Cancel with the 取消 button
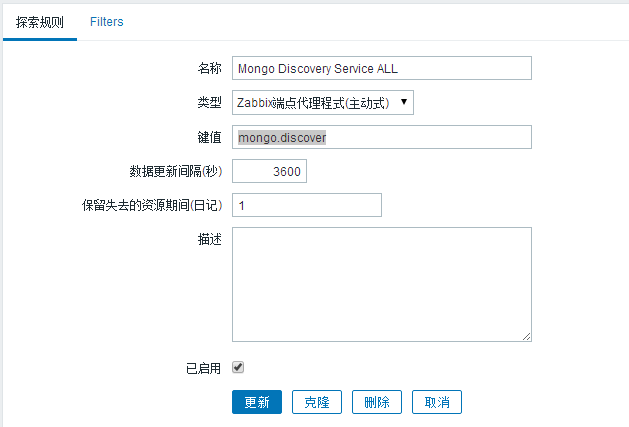 [x=437, y=402]
